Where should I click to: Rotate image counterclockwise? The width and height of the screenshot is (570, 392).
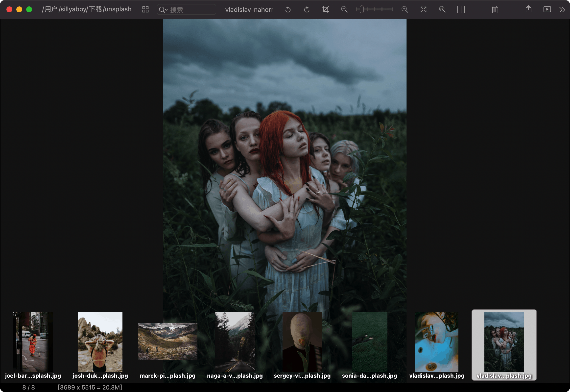click(x=288, y=10)
